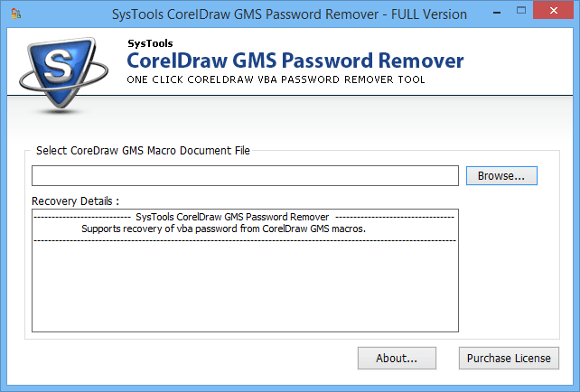Click the One Click VBA Password Remover tagline
Screen dimensions: 580x392
point(276,79)
